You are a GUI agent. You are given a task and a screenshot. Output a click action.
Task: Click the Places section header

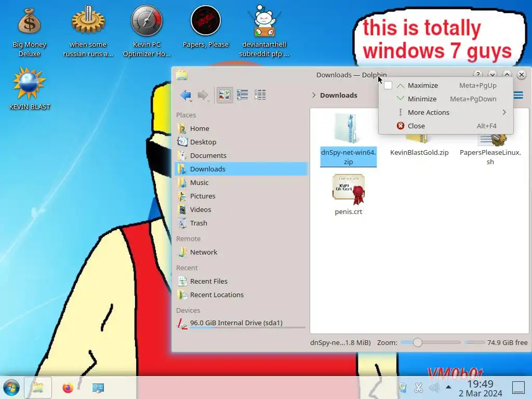coord(186,115)
